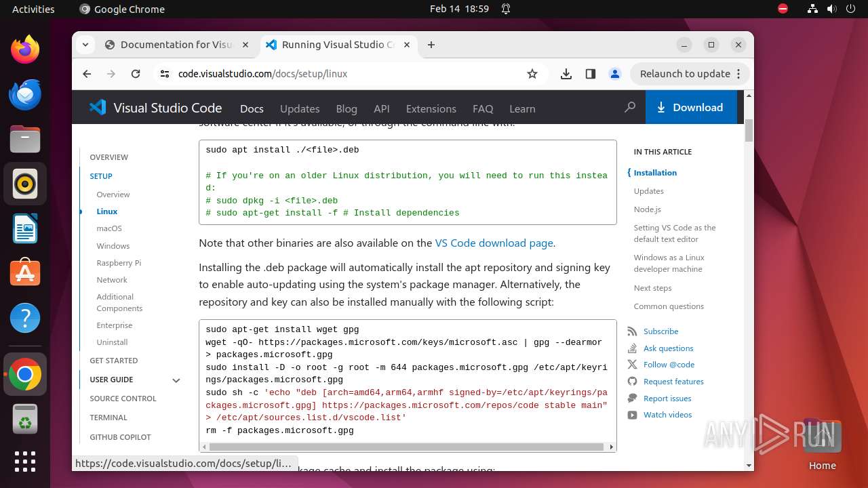Image resolution: width=868 pixels, height=488 pixels.
Task: Open Thunderbird mail from the dock
Action: 25,94
